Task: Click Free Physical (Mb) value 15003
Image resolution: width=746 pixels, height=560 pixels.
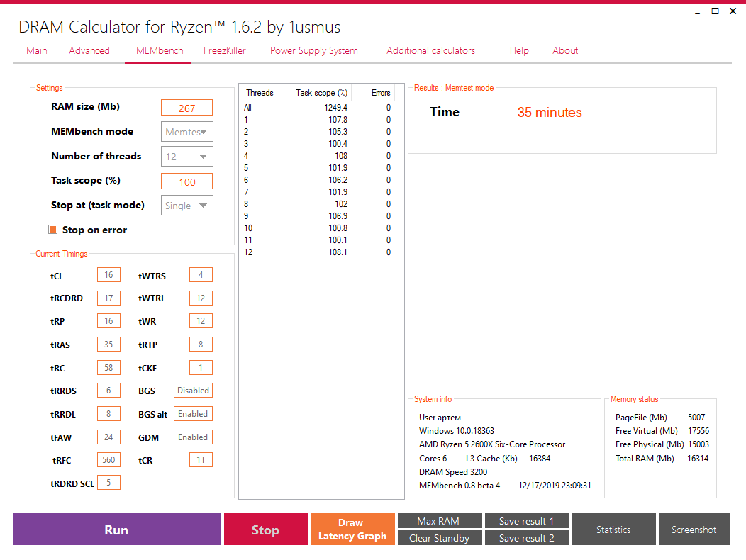Action: coord(698,444)
